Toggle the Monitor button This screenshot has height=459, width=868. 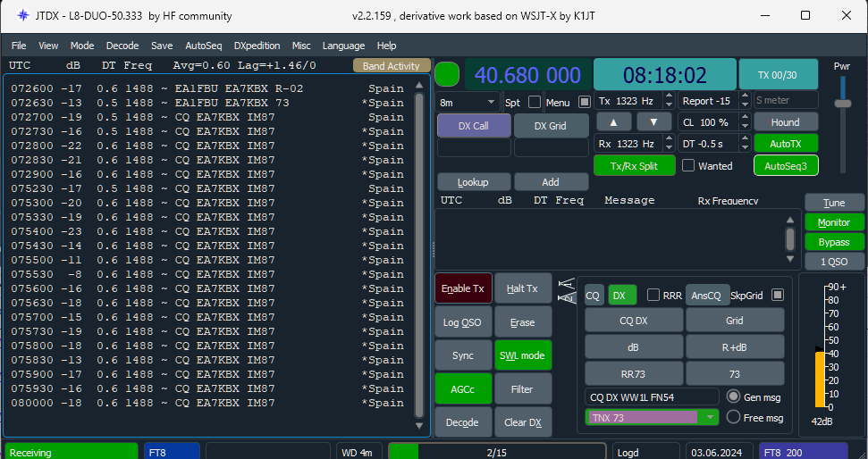point(834,222)
